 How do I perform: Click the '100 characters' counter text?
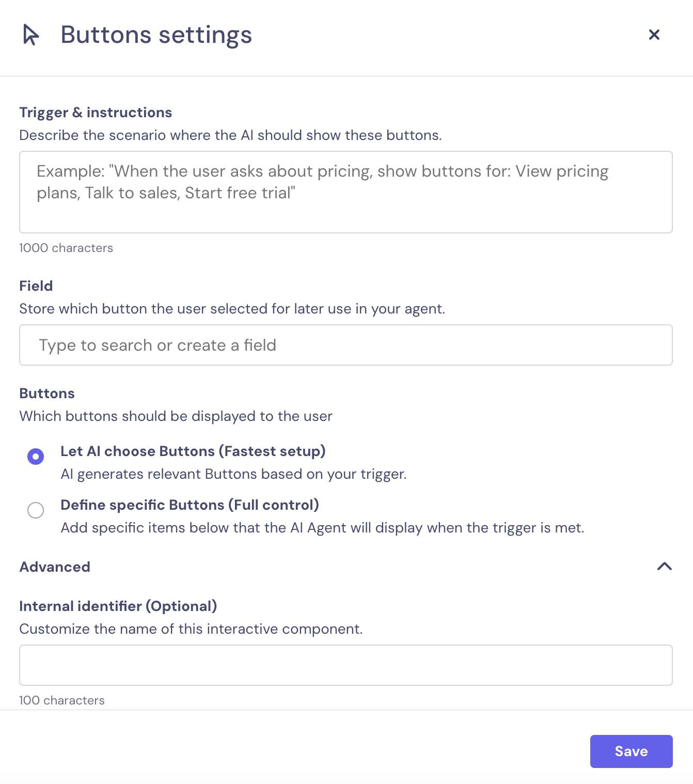point(62,700)
